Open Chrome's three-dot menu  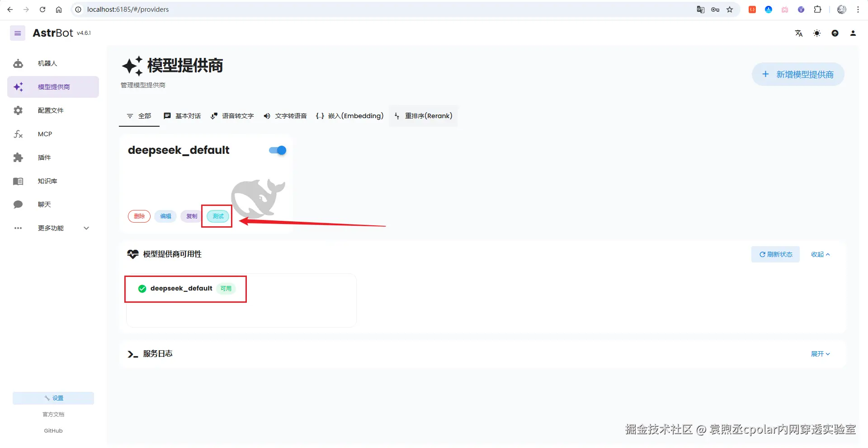pos(858,10)
